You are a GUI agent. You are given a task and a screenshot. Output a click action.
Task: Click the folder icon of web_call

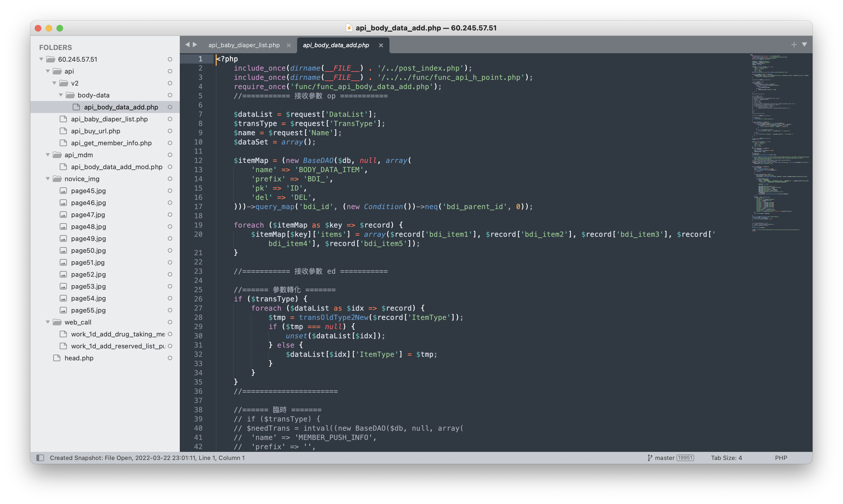click(57, 322)
